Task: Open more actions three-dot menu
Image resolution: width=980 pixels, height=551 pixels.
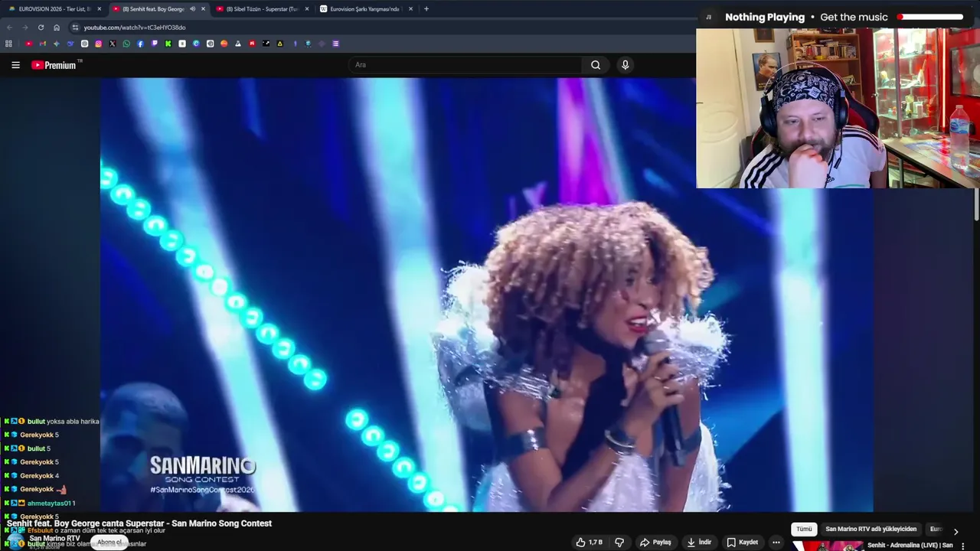Action: click(x=776, y=542)
